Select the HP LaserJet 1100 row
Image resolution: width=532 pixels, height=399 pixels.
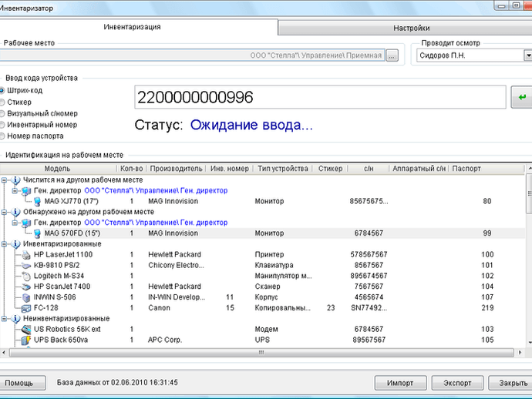(263, 255)
